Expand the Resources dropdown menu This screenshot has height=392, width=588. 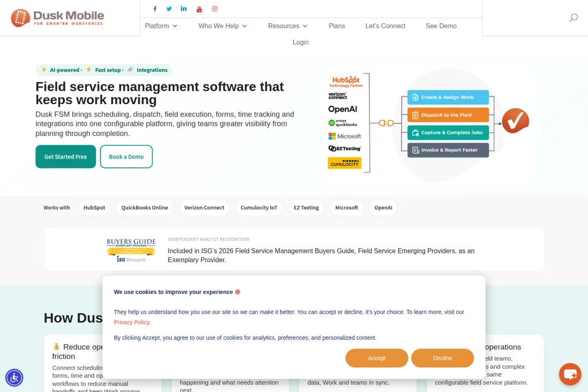288,26
